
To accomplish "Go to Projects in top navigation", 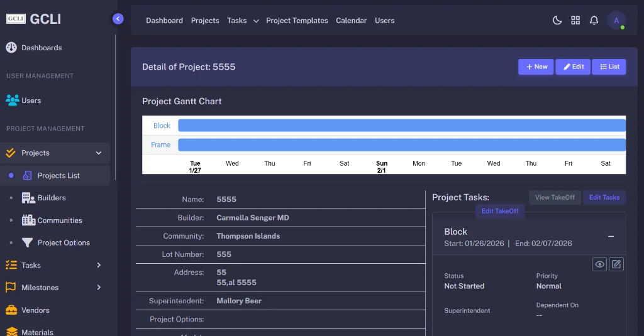I will point(205,21).
